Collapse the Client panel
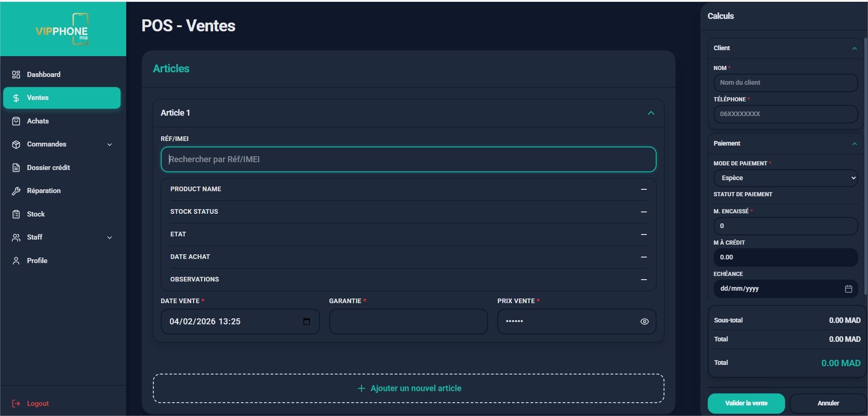868x416 pixels. (x=854, y=48)
